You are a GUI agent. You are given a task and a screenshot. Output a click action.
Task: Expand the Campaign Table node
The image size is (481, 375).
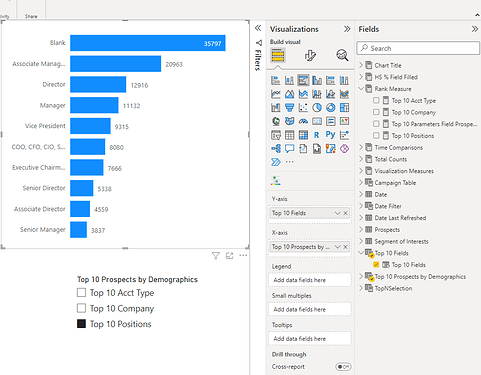coord(361,182)
